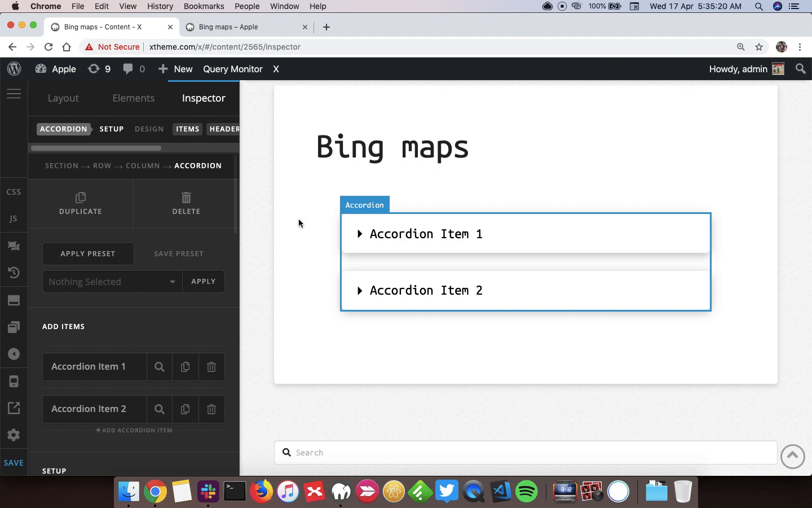Image resolution: width=812 pixels, height=508 pixels.
Task: Click the Apply Preset button
Action: 88,254
